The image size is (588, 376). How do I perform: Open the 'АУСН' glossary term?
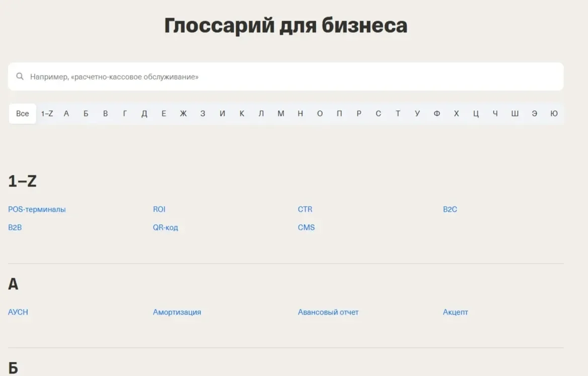[x=18, y=312]
